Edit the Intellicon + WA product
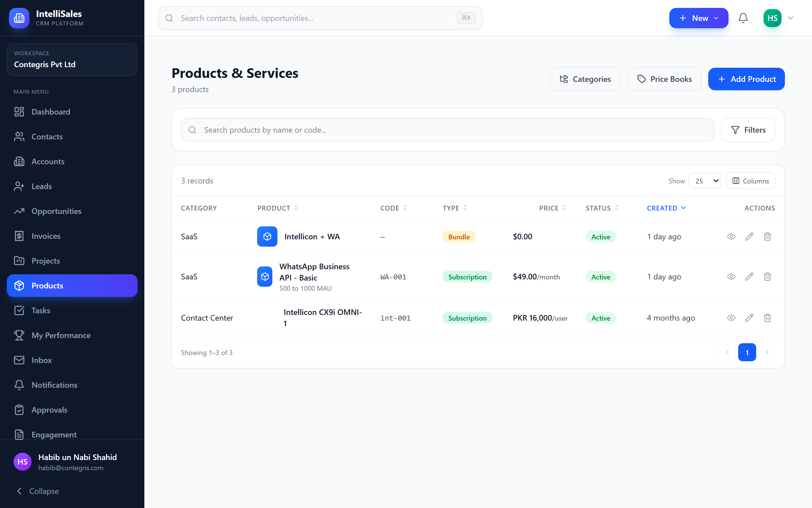This screenshot has height=508, width=812. pyautogui.click(x=749, y=237)
